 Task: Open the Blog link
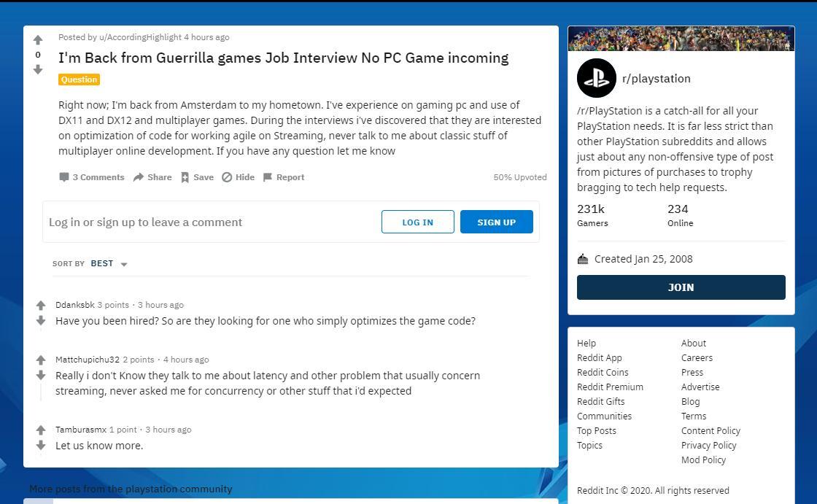pos(690,402)
